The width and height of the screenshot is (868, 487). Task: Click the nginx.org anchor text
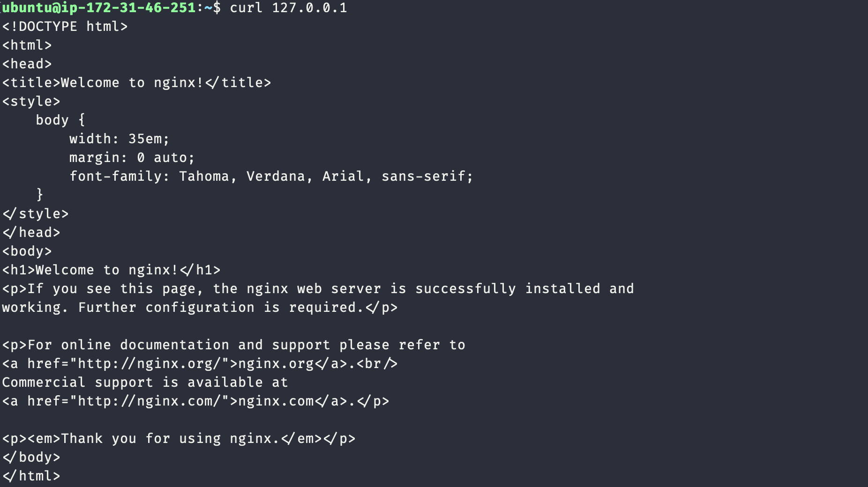(276, 364)
